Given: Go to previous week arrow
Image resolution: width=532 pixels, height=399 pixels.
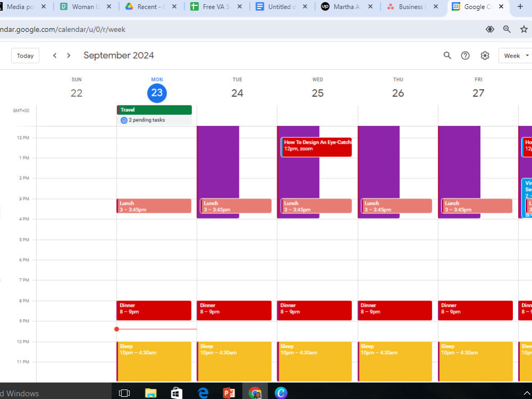Looking at the screenshot, I should click(55, 55).
